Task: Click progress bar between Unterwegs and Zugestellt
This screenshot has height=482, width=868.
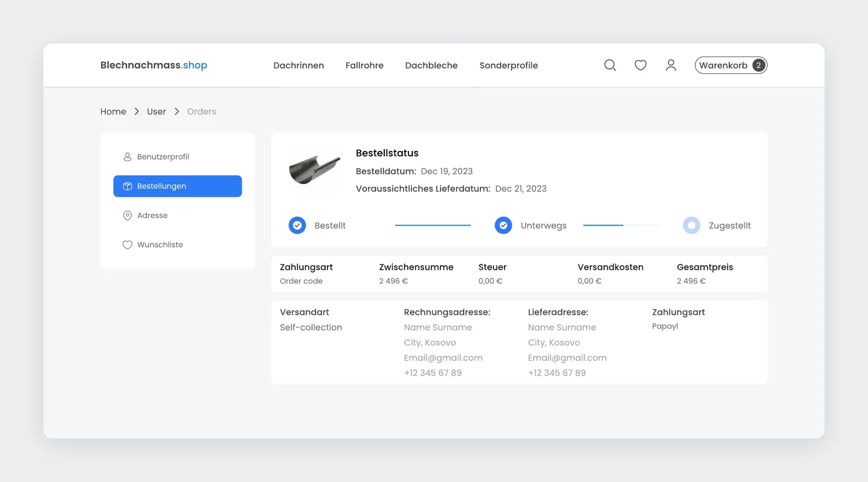Action: [x=621, y=225]
